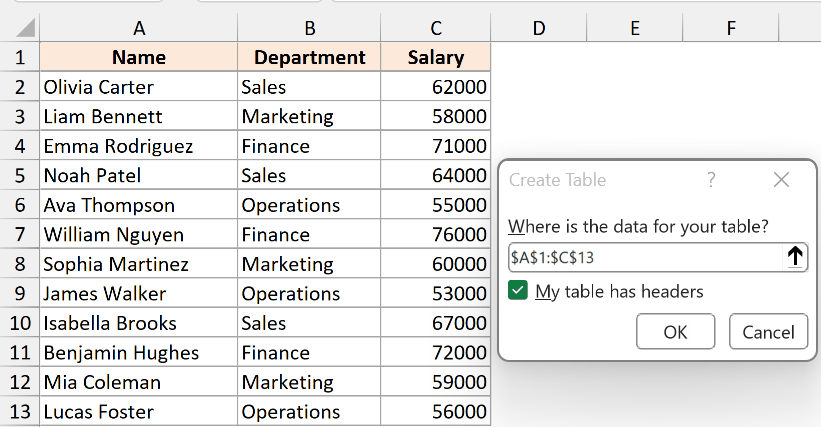This screenshot has width=821, height=427.
Task: Select column D header
Action: point(539,28)
